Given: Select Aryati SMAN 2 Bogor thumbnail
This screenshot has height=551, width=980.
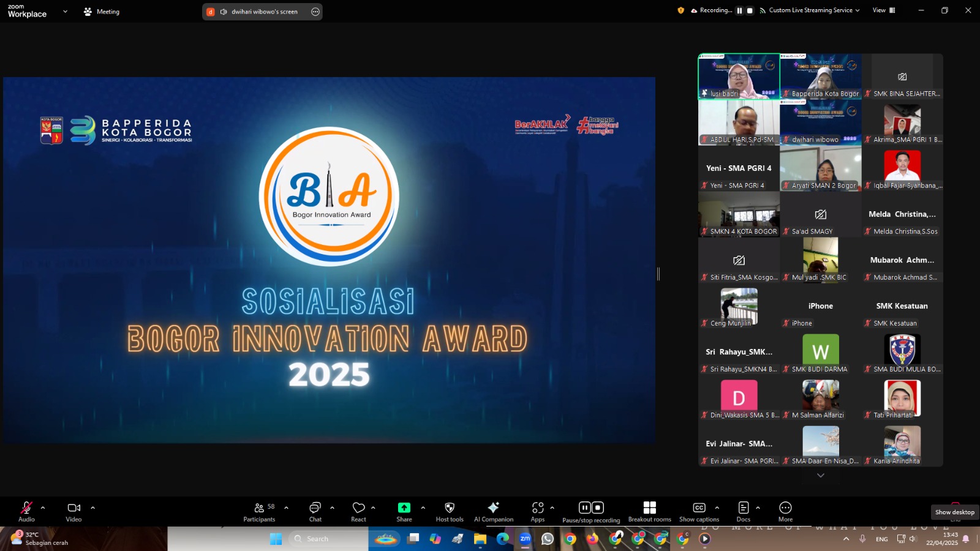Looking at the screenshot, I should 821,168.
